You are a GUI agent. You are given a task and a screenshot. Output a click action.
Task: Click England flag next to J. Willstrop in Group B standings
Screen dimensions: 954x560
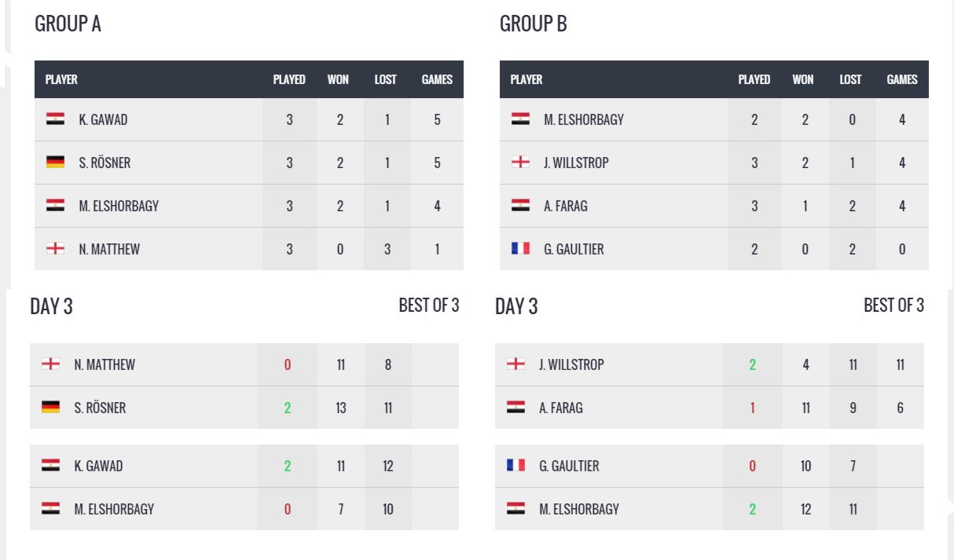click(x=520, y=163)
